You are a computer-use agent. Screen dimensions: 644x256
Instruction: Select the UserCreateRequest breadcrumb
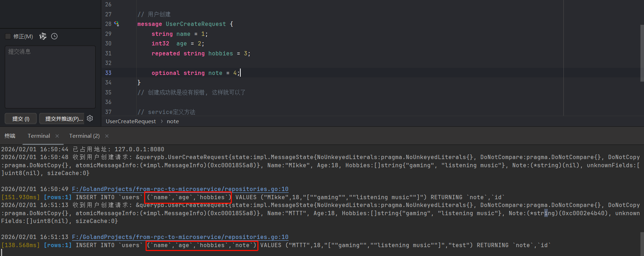pos(131,121)
